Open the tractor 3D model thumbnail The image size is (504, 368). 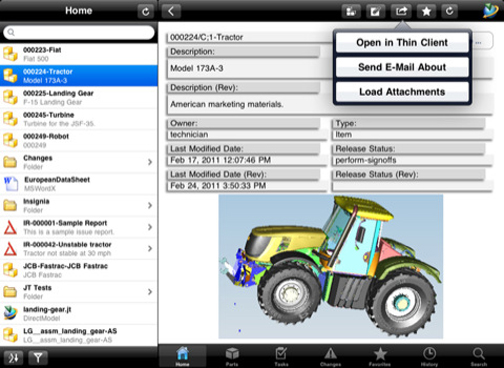point(331,267)
